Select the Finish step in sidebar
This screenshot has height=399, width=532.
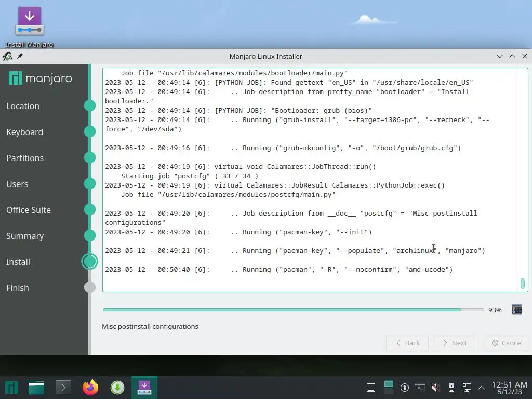pyautogui.click(x=17, y=288)
